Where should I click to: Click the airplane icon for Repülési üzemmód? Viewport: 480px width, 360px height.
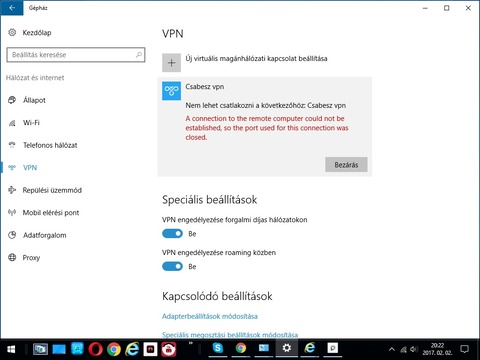(12, 190)
